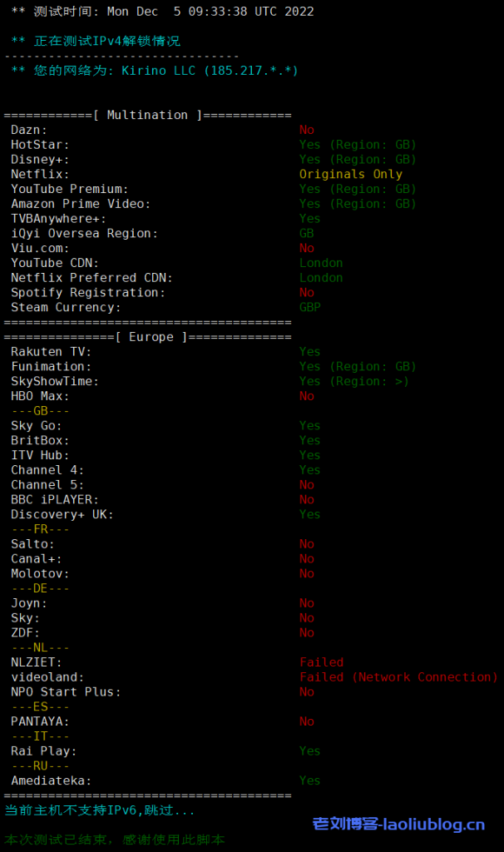504x852 pixels.
Task: Click the laoliublog.cn watermark link
Action: (398, 825)
